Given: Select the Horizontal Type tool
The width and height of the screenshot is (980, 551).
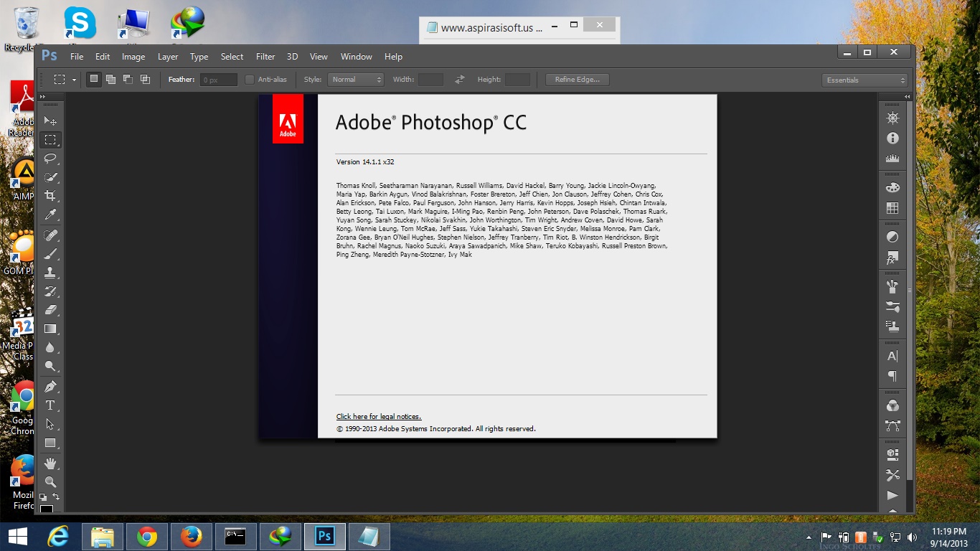Looking at the screenshot, I should click(x=50, y=405).
